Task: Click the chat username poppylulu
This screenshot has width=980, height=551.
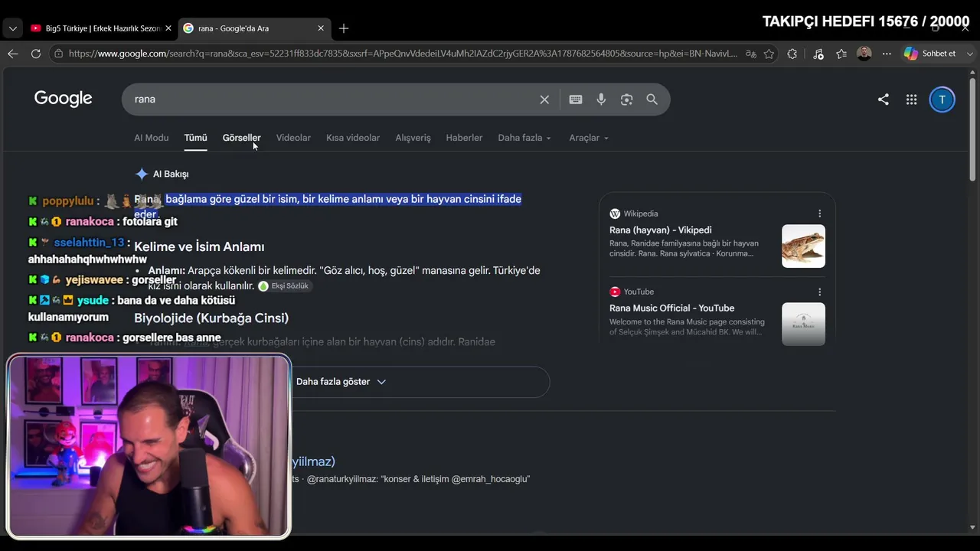Action: (x=67, y=201)
